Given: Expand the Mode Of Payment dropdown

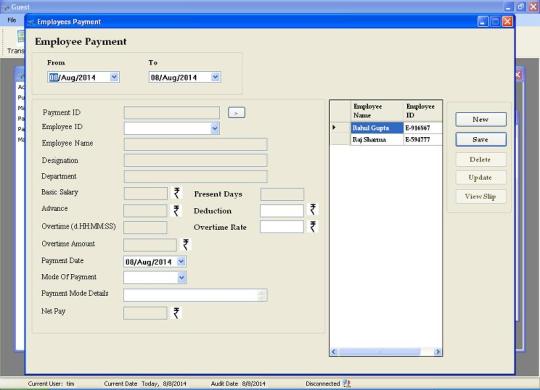Looking at the screenshot, I should click(182, 278).
